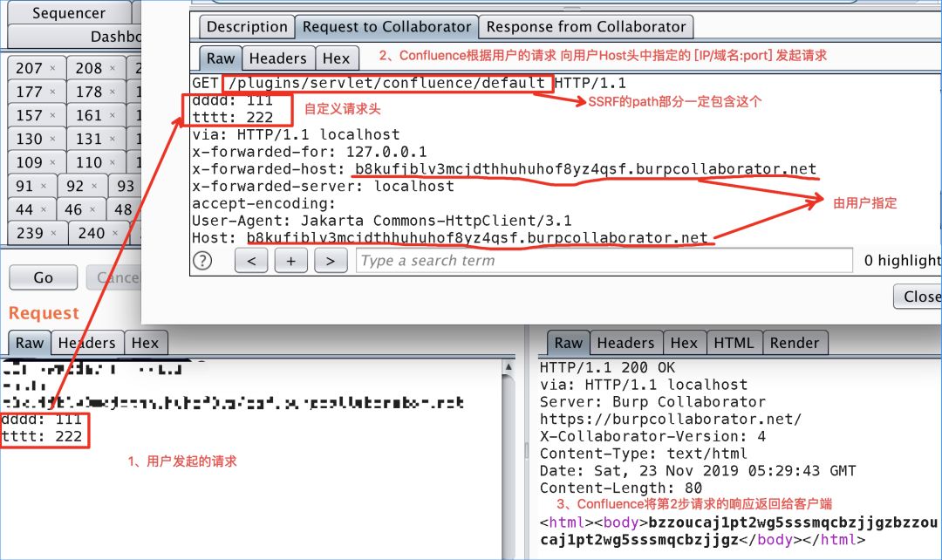Select Hex tab in Request panel

(145, 343)
